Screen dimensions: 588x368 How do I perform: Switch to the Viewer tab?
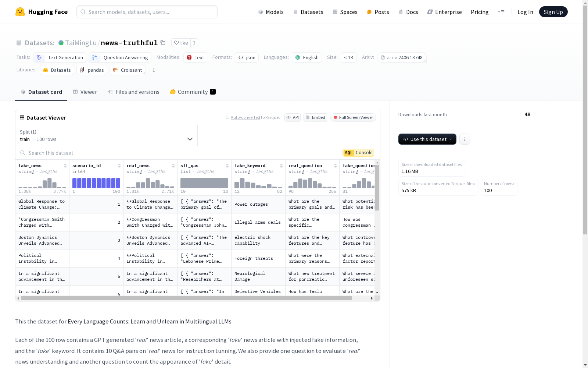[85, 92]
